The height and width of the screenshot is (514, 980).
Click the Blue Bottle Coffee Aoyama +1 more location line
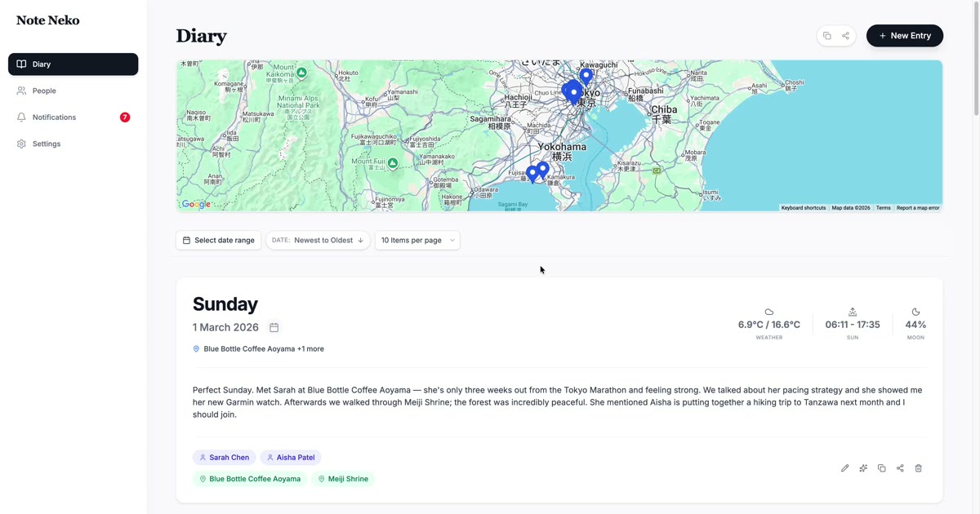[x=258, y=349]
